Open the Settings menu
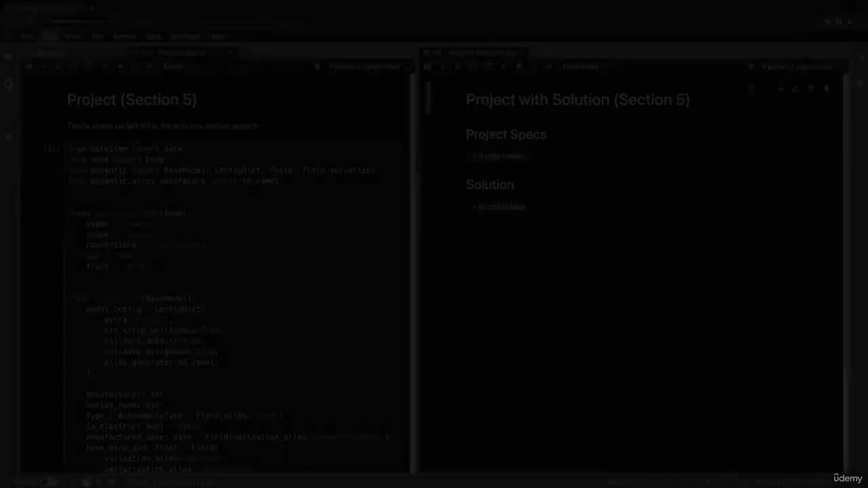The height and width of the screenshot is (488, 868). tap(185, 36)
